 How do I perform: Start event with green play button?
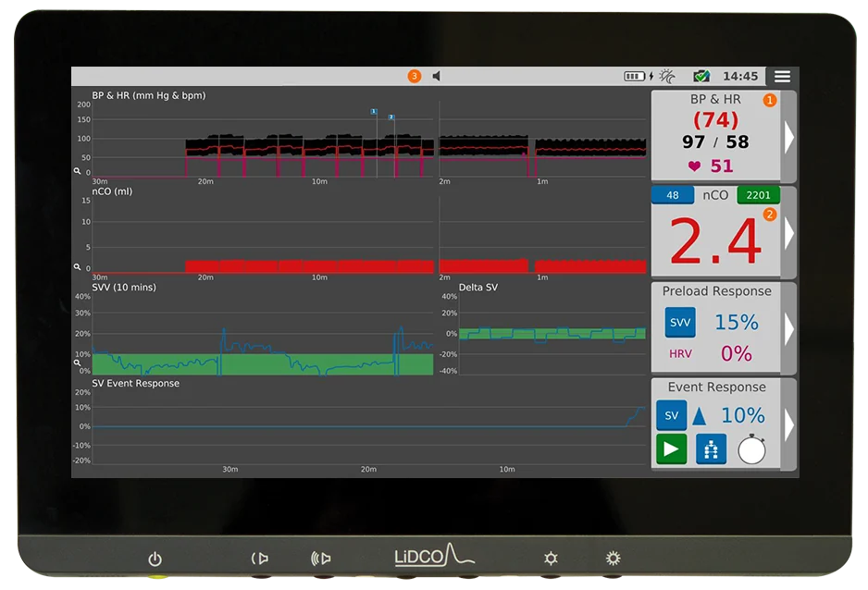point(672,449)
